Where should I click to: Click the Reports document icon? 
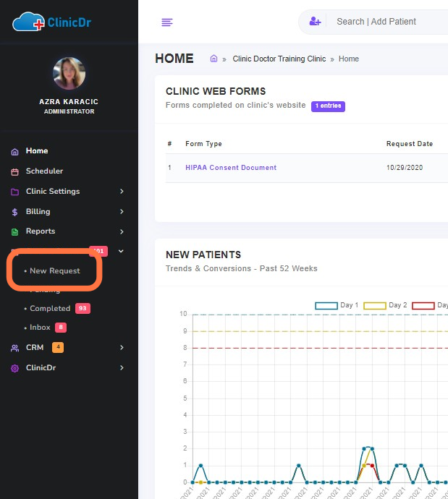point(14,232)
